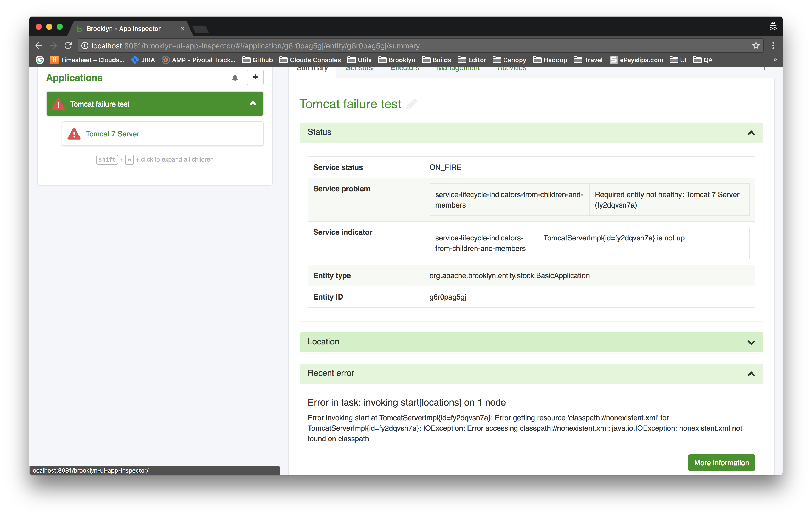Click the red warning icon on Tomcat 7 Server
Screen dimensions: 812x517
tap(74, 134)
